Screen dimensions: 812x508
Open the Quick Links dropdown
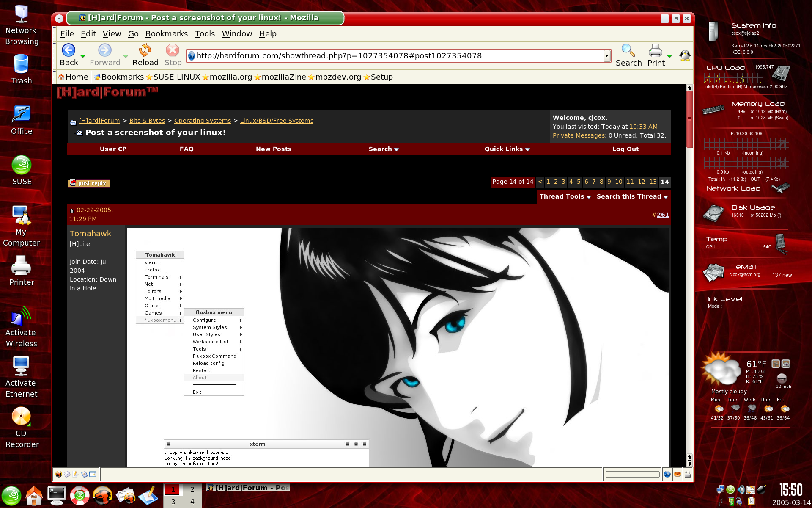(507, 149)
